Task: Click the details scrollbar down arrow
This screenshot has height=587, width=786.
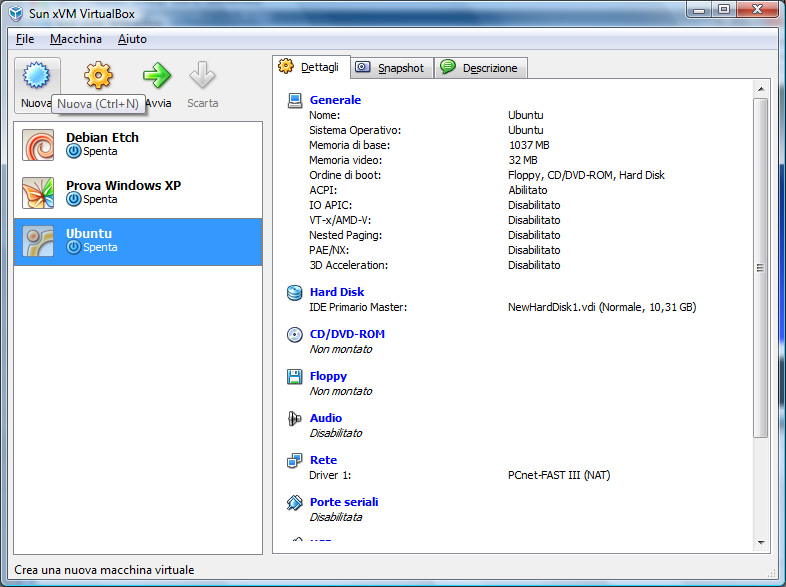Action: tap(761, 542)
